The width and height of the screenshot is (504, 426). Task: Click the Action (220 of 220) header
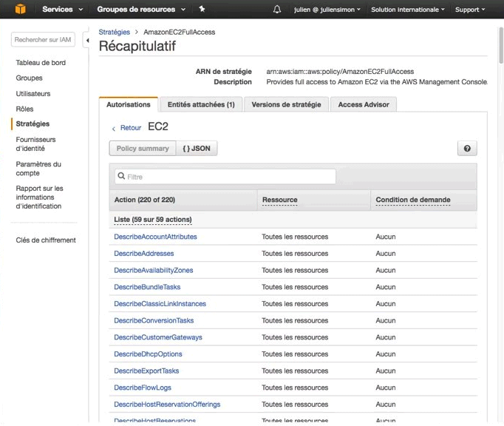click(145, 200)
